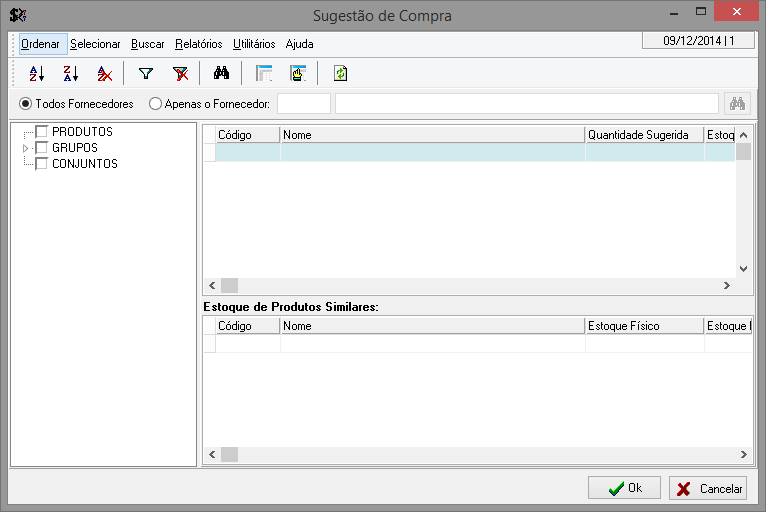766x512 pixels.
Task: Search supplier using the binoculars button at right
Action: pos(738,103)
